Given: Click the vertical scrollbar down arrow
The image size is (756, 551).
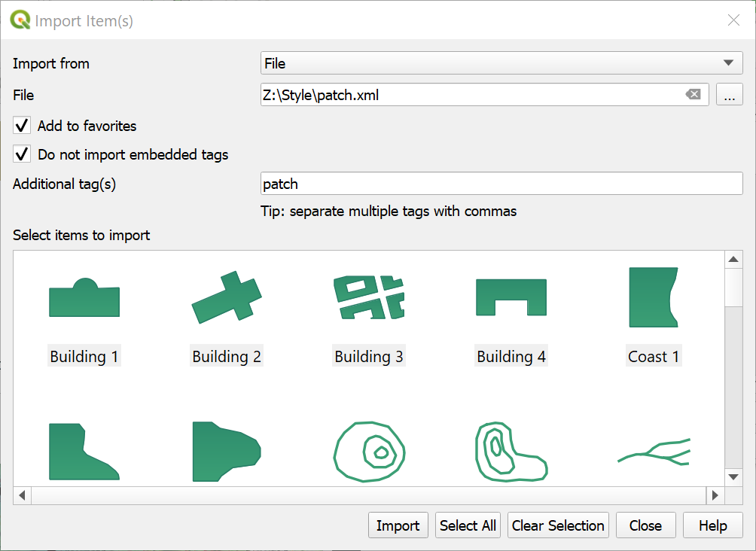Looking at the screenshot, I should tap(733, 477).
